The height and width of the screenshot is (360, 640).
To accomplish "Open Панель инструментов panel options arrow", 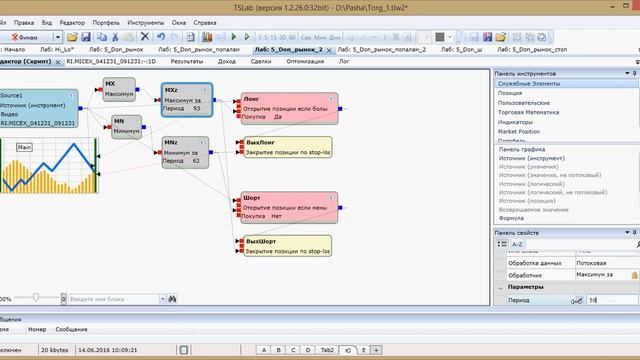I will [627, 73].
